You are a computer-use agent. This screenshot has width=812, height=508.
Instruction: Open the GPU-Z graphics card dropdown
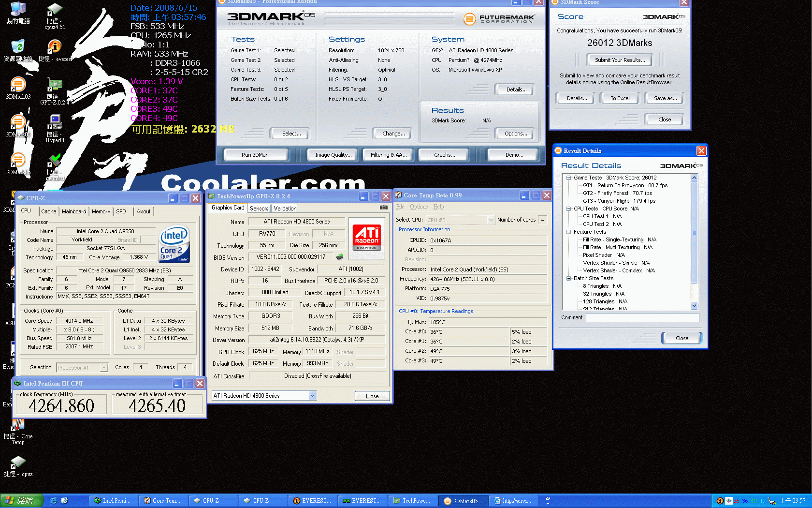coord(312,395)
